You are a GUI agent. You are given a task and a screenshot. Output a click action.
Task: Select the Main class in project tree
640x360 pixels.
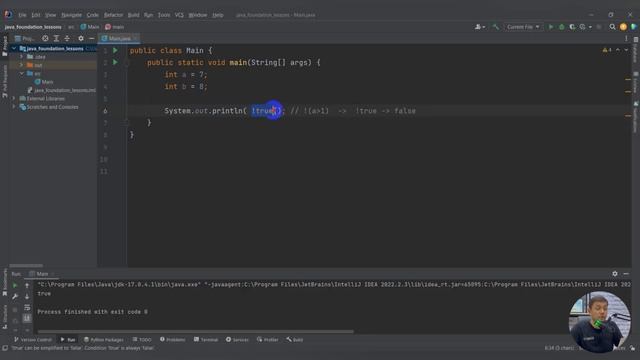tap(44, 82)
